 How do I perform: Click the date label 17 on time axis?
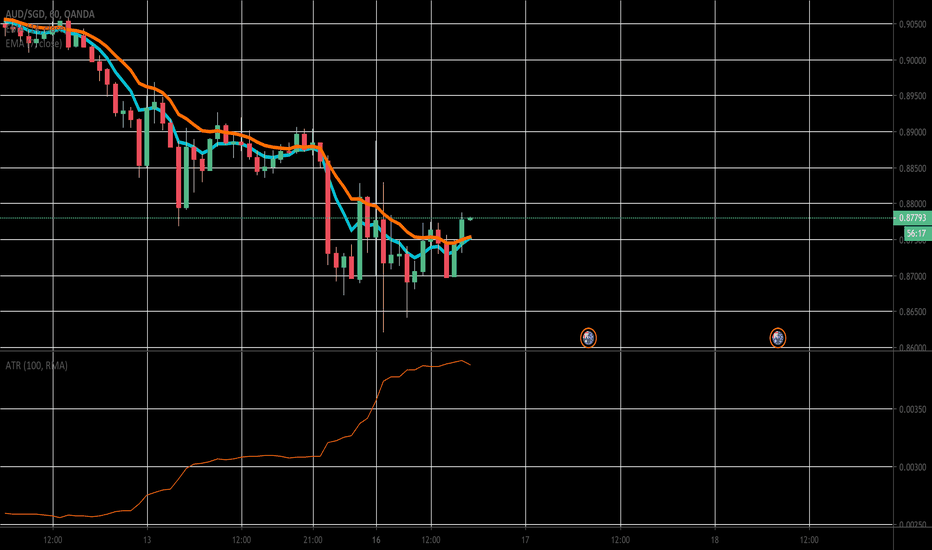pos(525,540)
